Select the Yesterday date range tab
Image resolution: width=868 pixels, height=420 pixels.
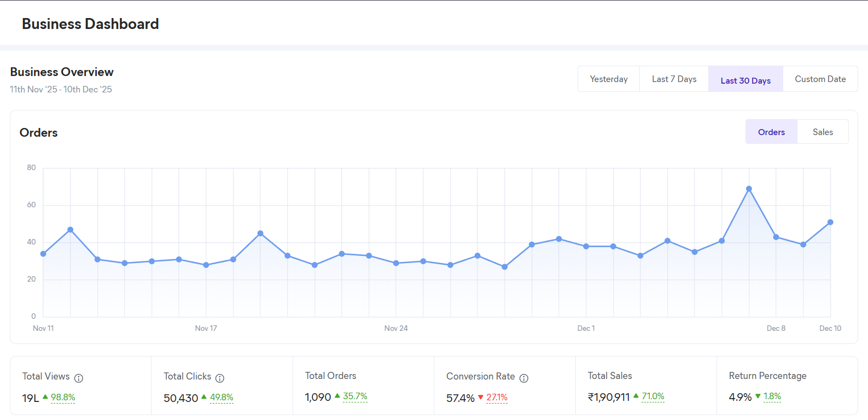(x=609, y=79)
